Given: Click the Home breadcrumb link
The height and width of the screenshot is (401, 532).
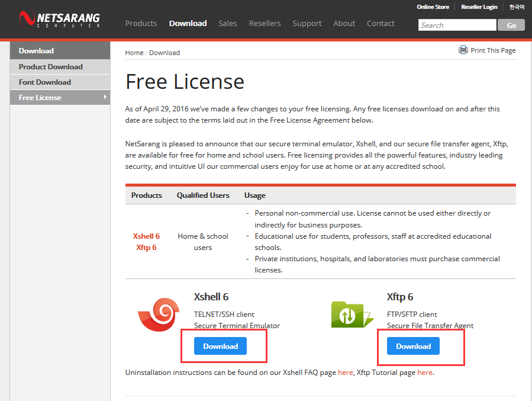Looking at the screenshot, I should click(x=134, y=53).
